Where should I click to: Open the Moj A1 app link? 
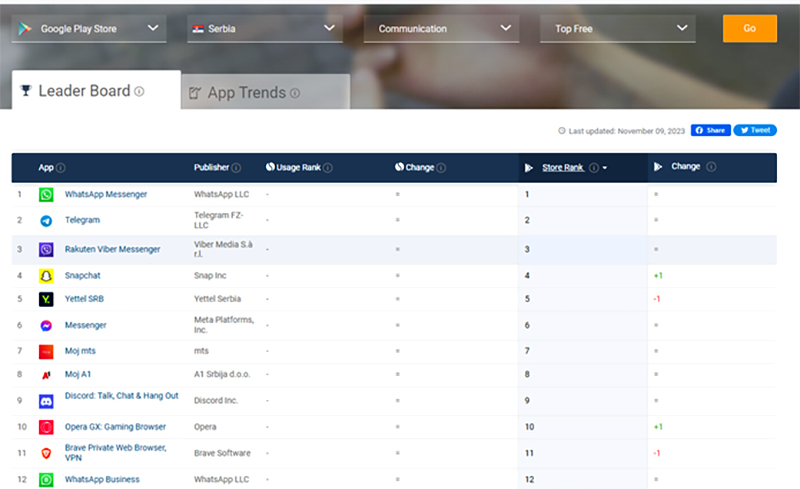point(78,375)
